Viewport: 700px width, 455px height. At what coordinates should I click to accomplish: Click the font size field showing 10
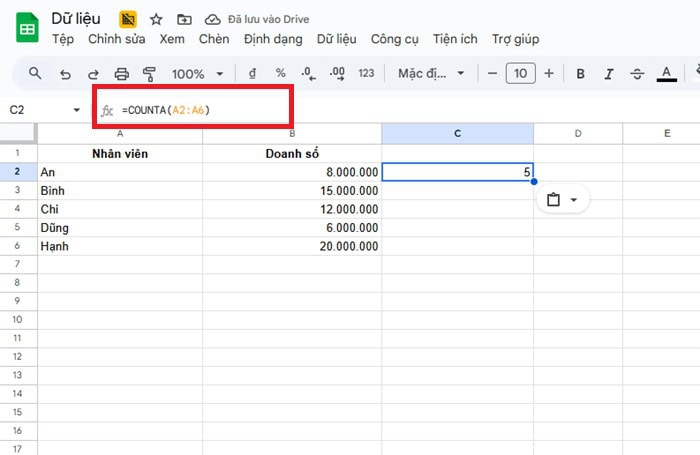click(521, 73)
